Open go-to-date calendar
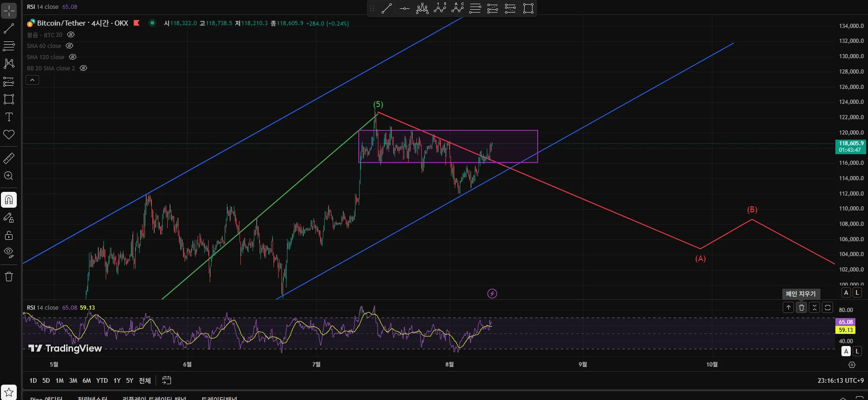This screenshot has width=868, height=400. click(x=166, y=380)
